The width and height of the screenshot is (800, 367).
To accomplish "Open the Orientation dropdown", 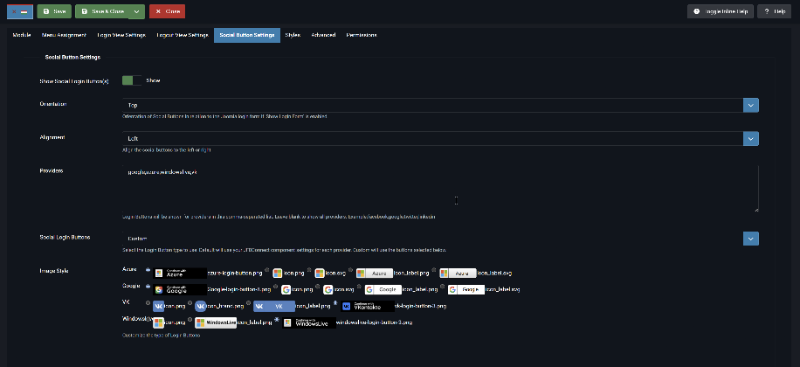I will coord(440,105).
